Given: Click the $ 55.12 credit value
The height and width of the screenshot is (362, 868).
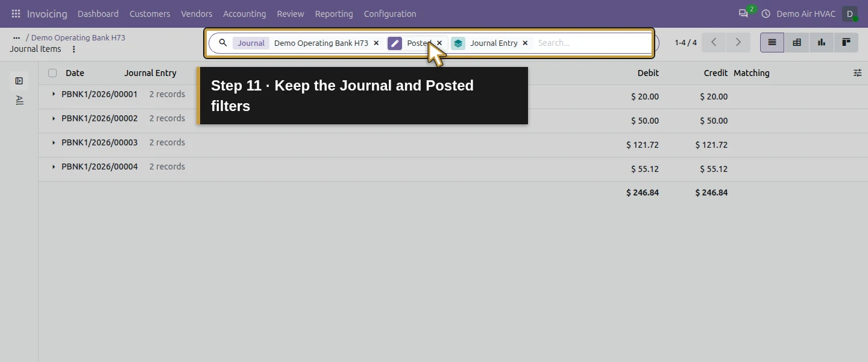Looking at the screenshot, I should click(714, 169).
